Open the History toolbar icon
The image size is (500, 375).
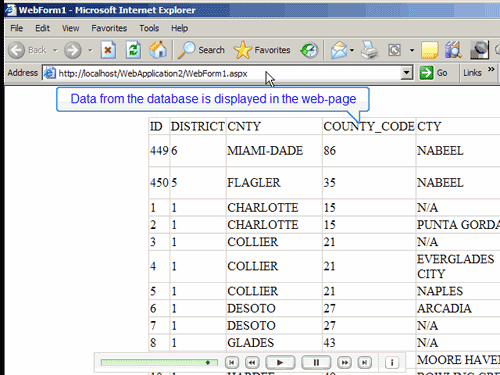click(x=310, y=50)
